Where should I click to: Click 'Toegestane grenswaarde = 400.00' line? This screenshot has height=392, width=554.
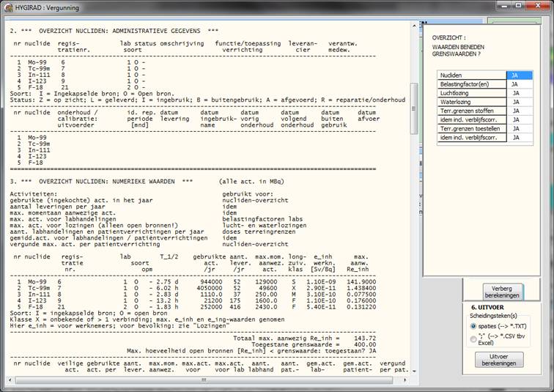314,344
